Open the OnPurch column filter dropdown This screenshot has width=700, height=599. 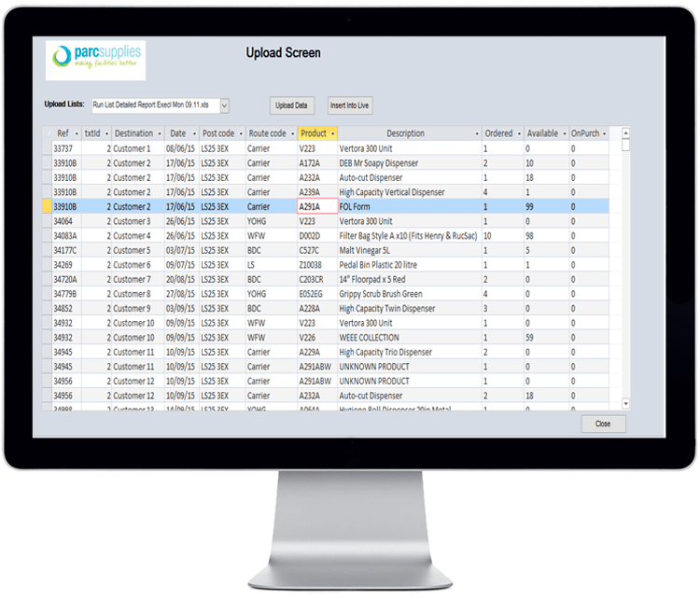pyautogui.click(x=604, y=134)
